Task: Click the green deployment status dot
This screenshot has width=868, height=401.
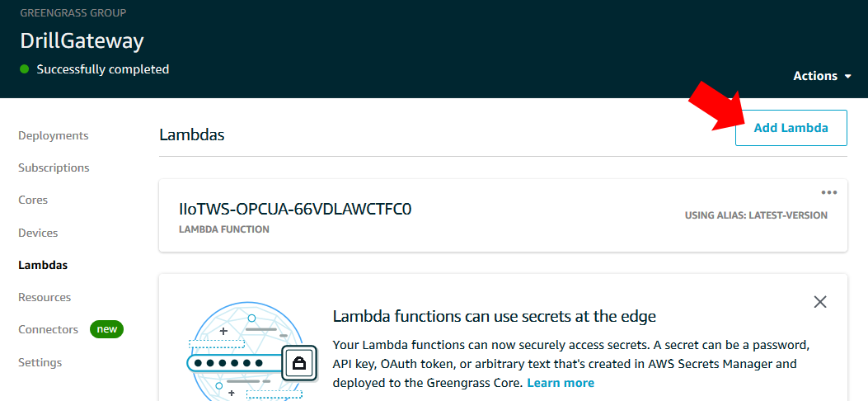Action: pos(25,69)
